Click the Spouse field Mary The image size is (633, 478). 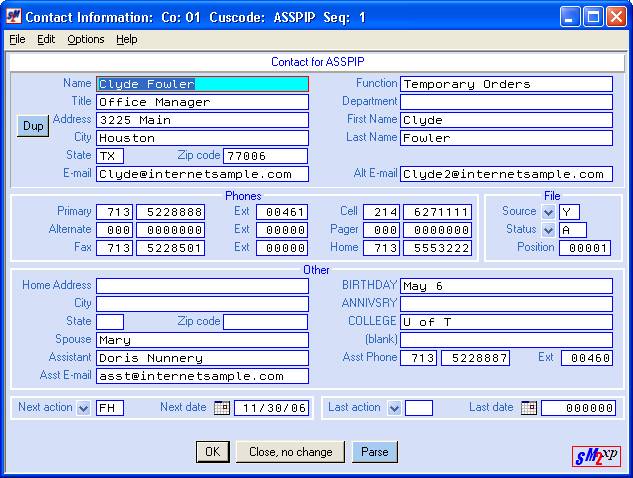click(x=203, y=340)
